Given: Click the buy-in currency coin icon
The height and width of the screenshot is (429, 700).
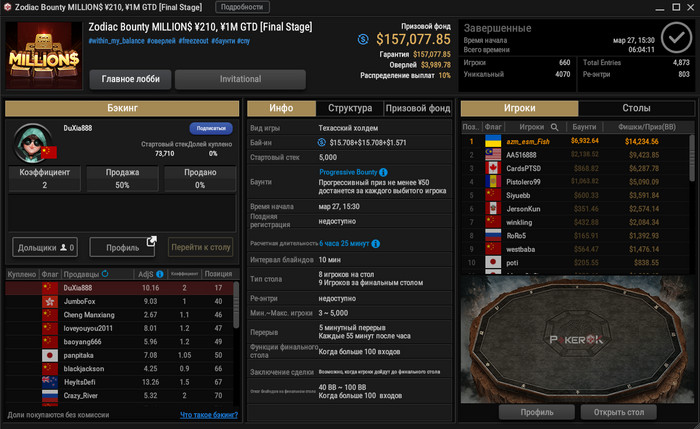Looking at the screenshot, I should coord(321,142).
